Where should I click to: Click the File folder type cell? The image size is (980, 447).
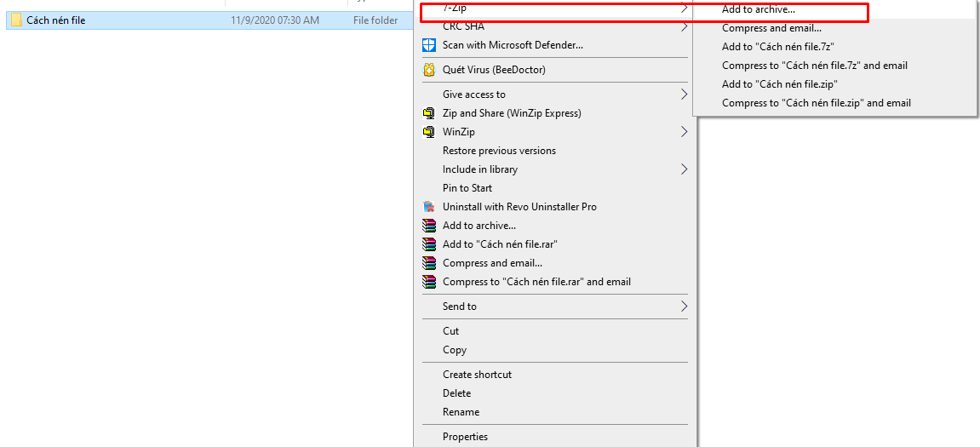(x=375, y=20)
